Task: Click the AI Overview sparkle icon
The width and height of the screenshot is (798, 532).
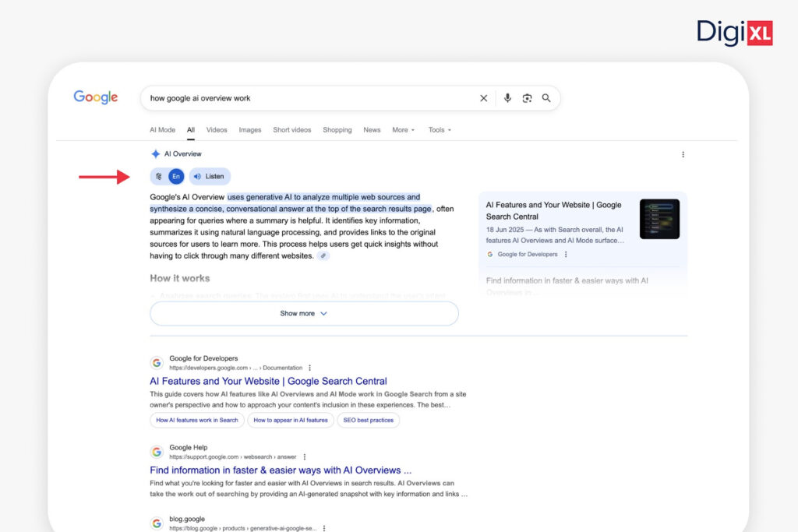Action: click(x=154, y=153)
